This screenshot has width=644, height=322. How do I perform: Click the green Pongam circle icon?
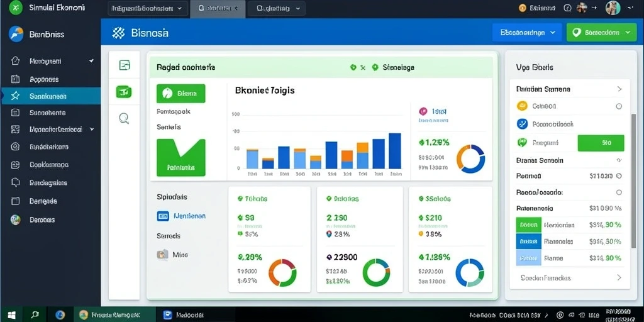[521, 143]
